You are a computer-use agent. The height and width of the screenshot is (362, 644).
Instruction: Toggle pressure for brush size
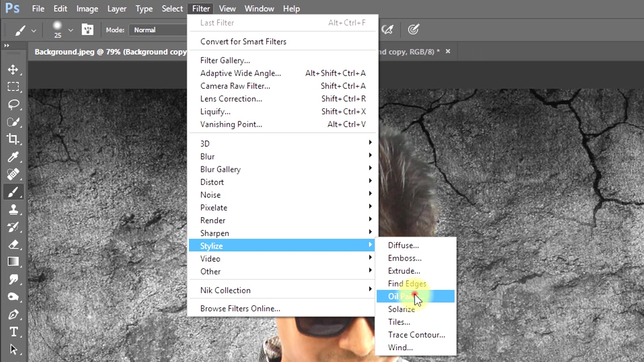[413, 29]
